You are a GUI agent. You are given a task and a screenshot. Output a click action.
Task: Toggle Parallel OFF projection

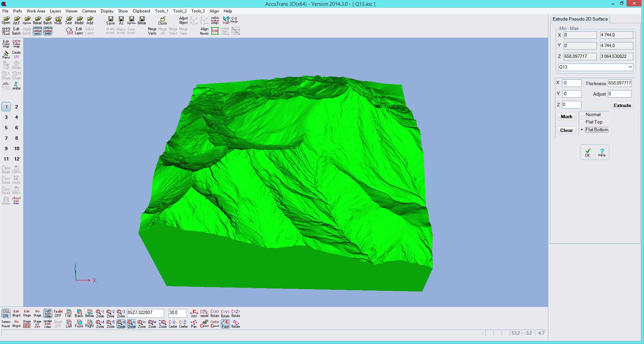pyautogui.click(x=58, y=313)
